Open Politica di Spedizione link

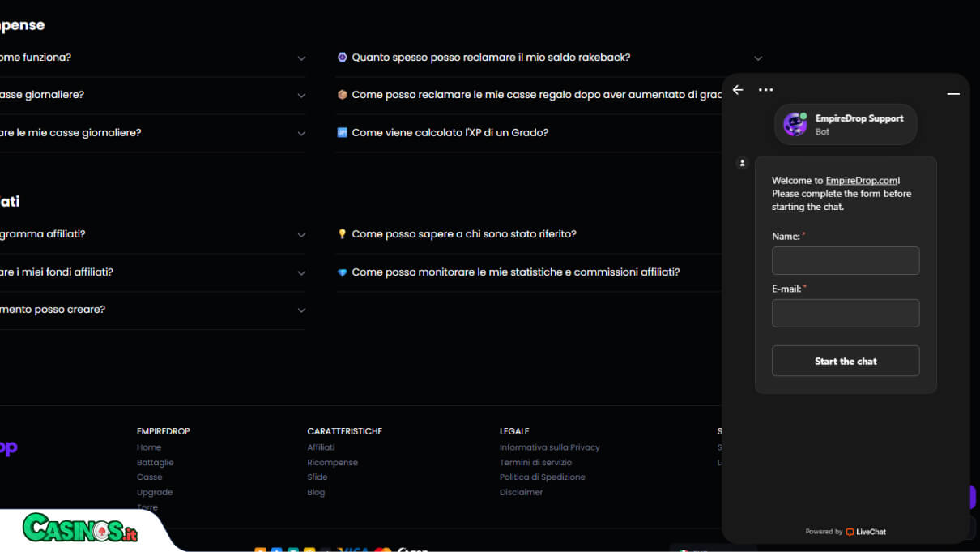coord(543,477)
